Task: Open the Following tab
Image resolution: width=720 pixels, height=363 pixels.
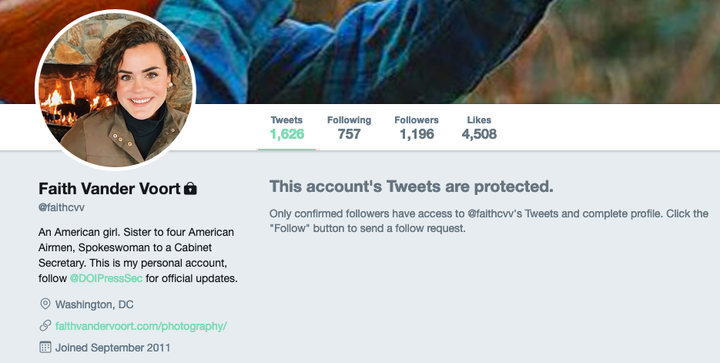Action: pyautogui.click(x=349, y=128)
